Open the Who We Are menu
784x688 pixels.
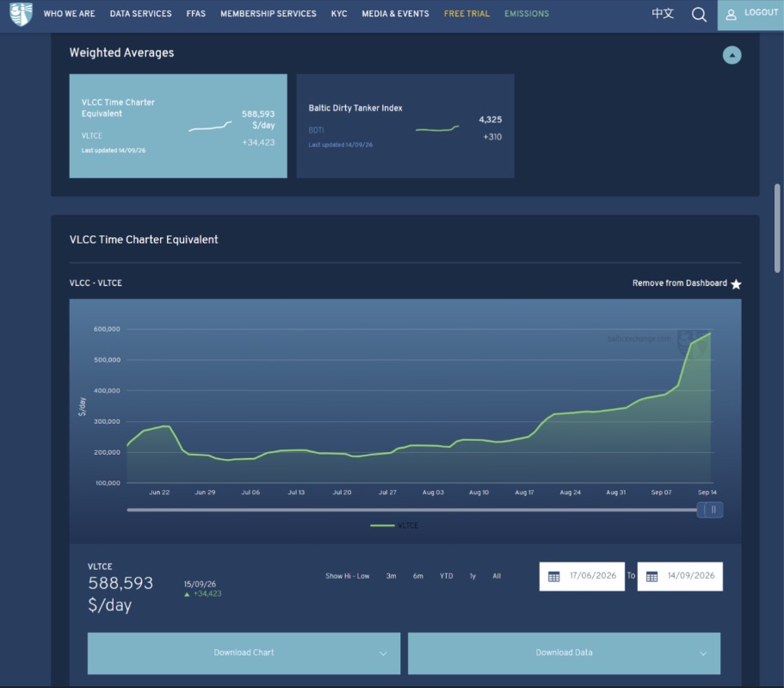click(x=69, y=14)
